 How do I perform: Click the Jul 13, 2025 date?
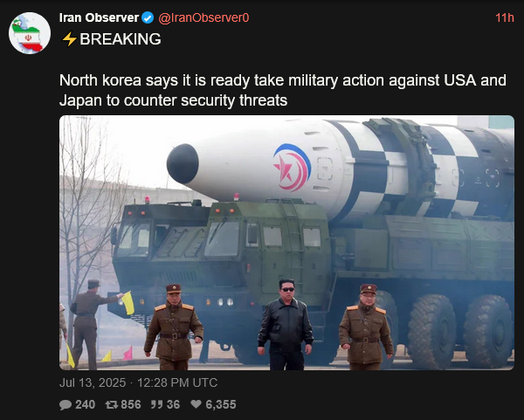click(93, 382)
